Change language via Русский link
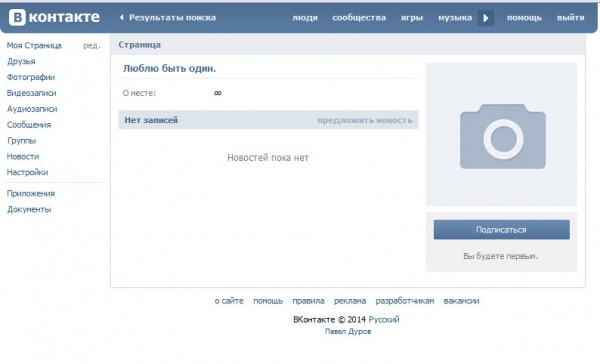The width and height of the screenshot is (600, 364). tap(384, 320)
